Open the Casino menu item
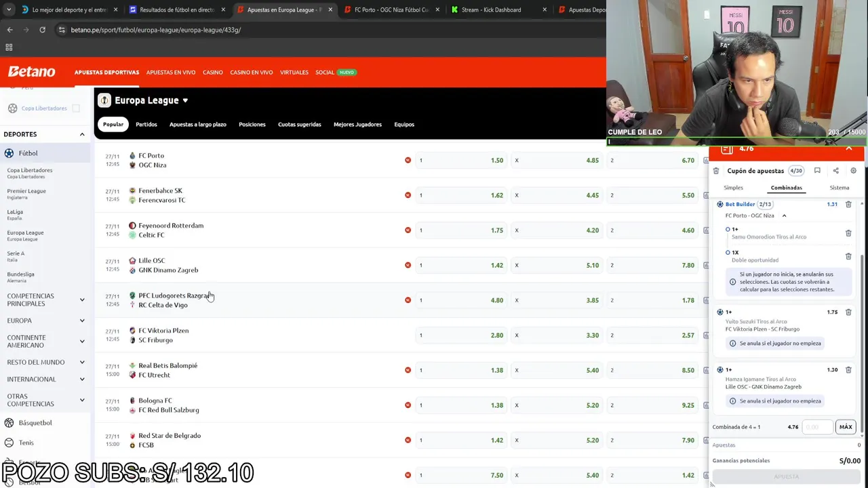The width and height of the screenshot is (868, 488). 212,73
